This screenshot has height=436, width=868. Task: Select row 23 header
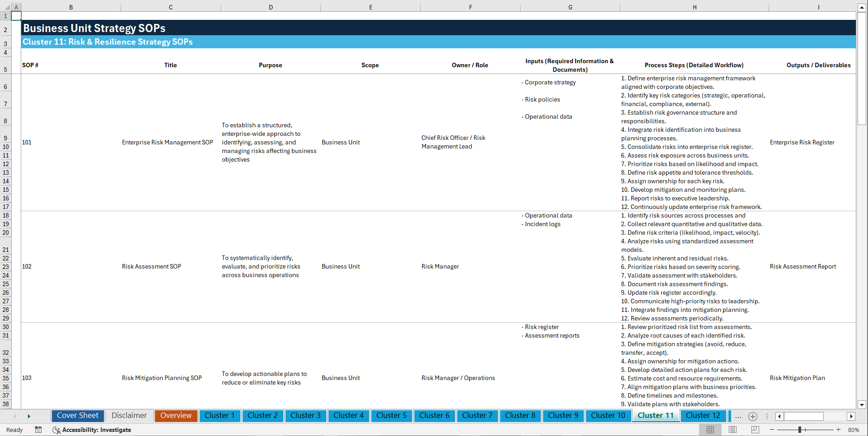(5, 267)
